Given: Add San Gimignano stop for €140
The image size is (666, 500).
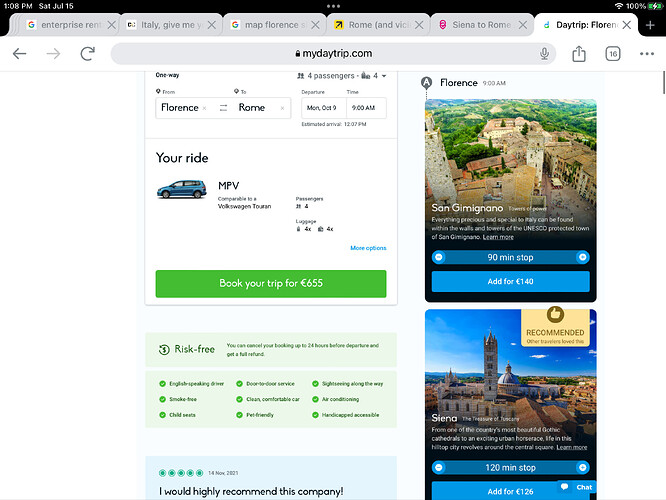Looking at the screenshot, I should [511, 281].
